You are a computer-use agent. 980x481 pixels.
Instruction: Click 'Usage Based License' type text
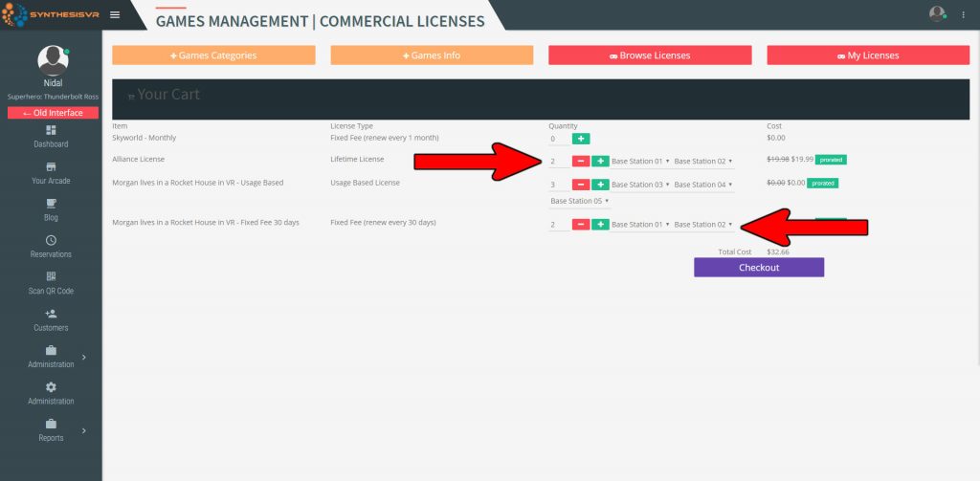click(x=365, y=183)
